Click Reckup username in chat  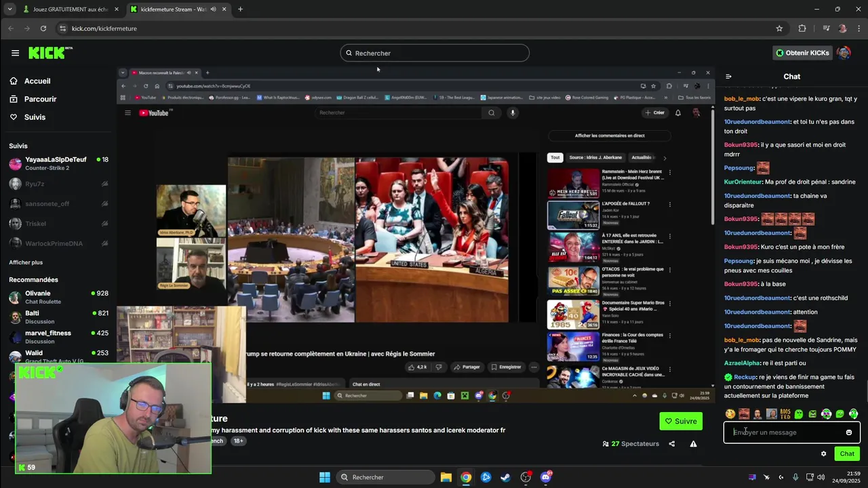tap(744, 377)
